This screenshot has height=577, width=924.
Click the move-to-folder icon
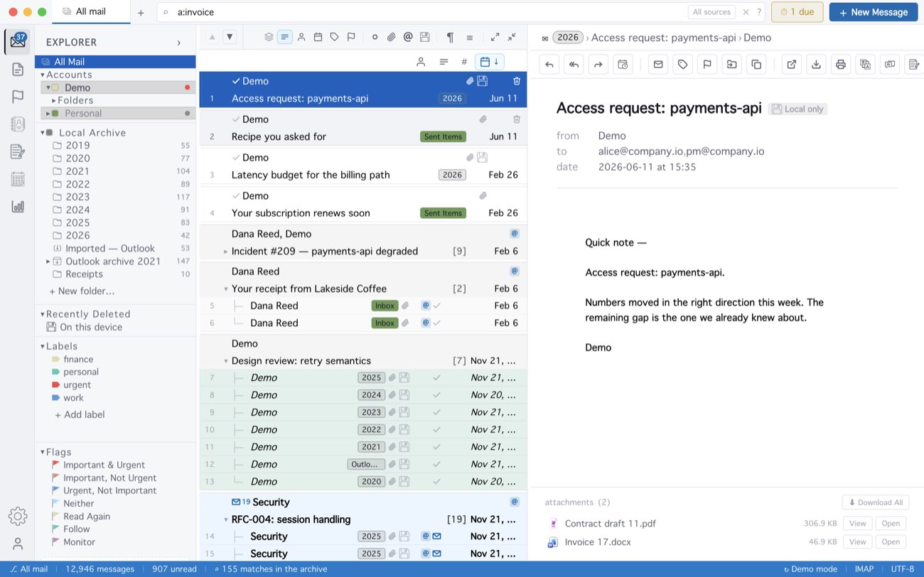click(731, 65)
